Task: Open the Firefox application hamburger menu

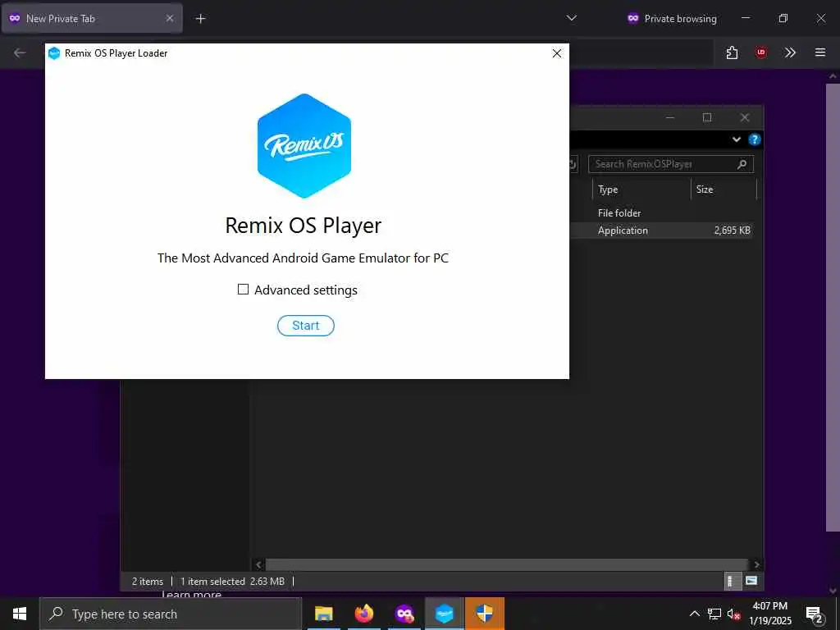Action: (x=820, y=52)
